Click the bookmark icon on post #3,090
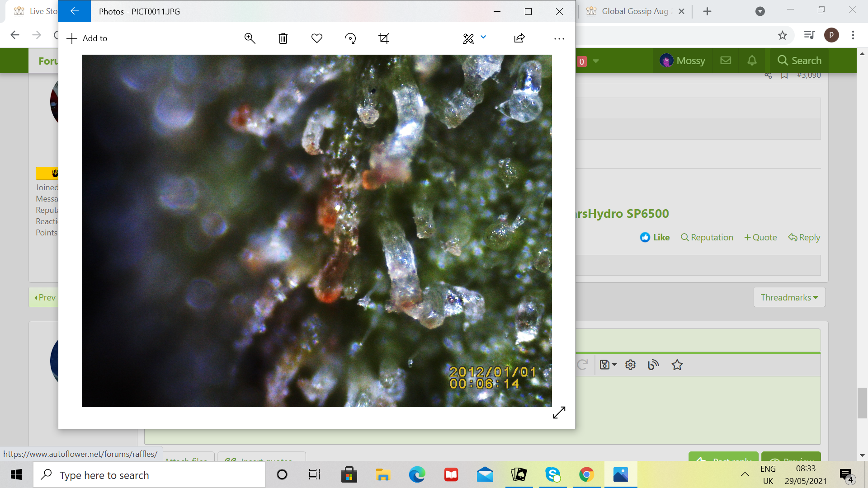 pos(784,75)
